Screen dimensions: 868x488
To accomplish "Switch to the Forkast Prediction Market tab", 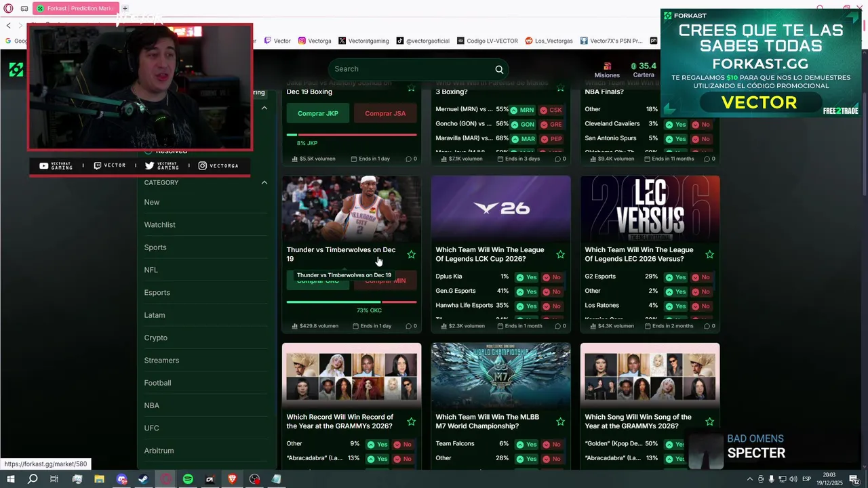I will coord(76,8).
